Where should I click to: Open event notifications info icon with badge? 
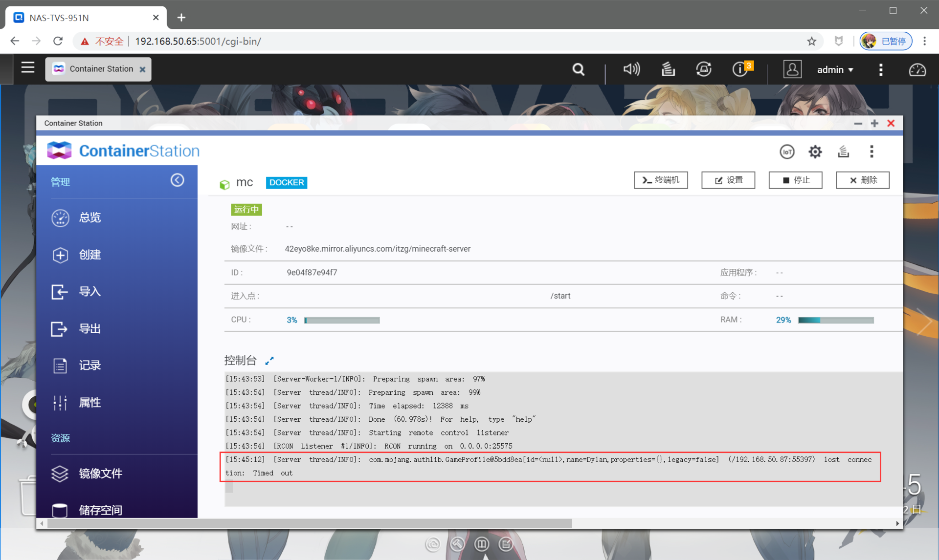[x=740, y=69]
